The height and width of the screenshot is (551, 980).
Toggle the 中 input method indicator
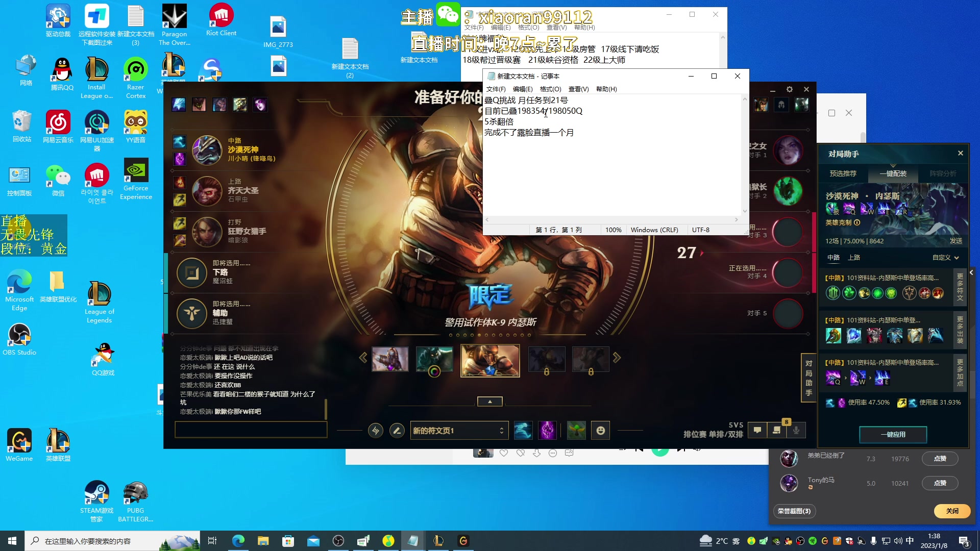(910, 541)
